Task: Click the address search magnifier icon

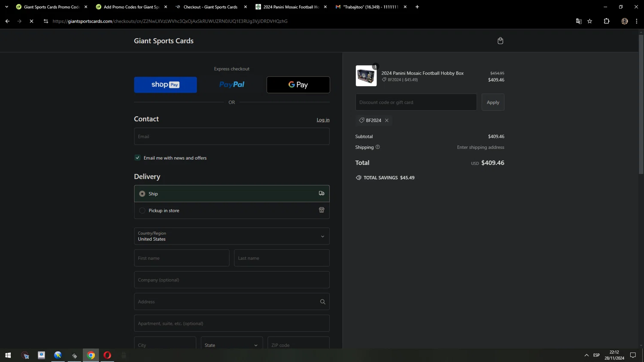Action: click(x=323, y=302)
